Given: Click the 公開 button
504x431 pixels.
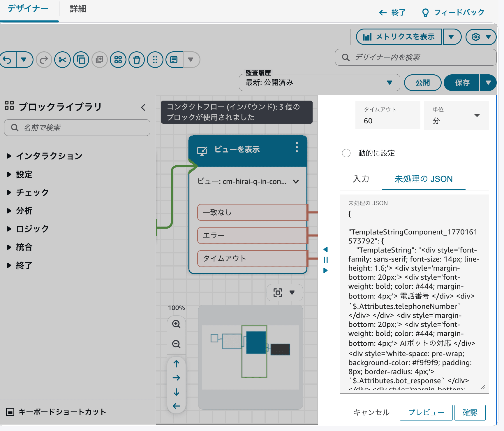Looking at the screenshot, I should 422,83.
